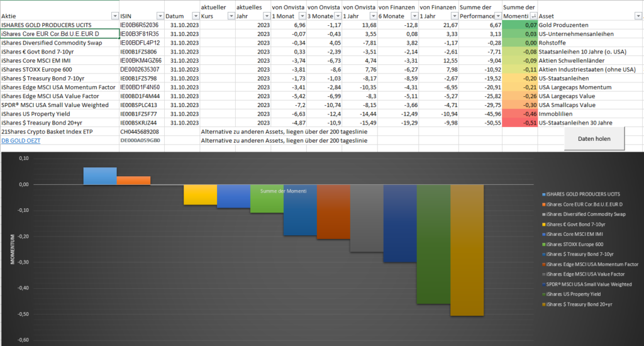
Task: Click the yellow Govt Bond 7-10yr chart bar
Action: 200,195
